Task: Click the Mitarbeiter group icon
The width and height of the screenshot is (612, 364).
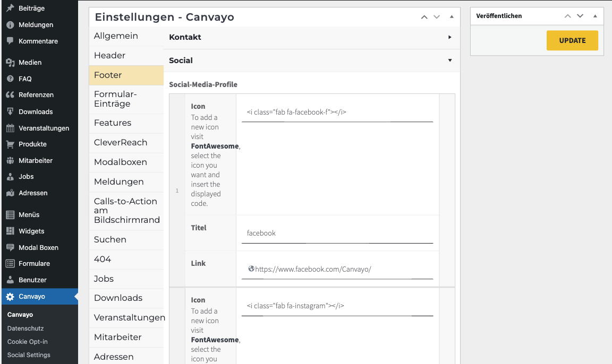Action: 10,161
